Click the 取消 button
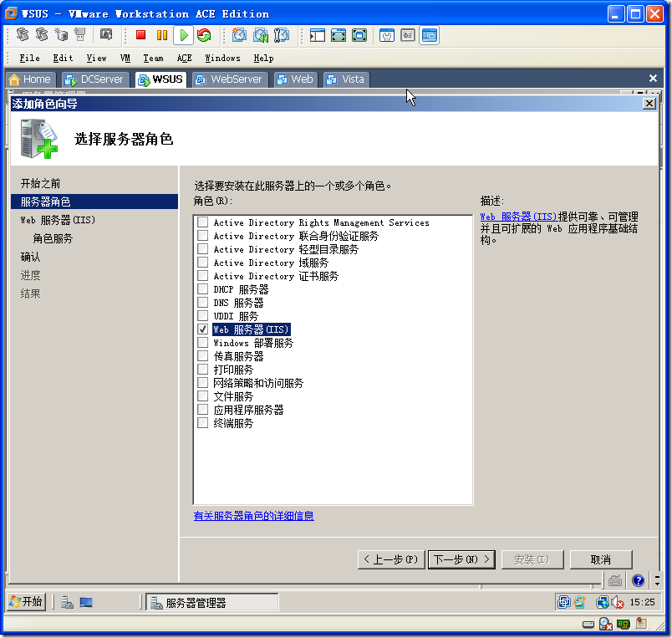The height and width of the screenshot is (638, 672). (x=601, y=559)
